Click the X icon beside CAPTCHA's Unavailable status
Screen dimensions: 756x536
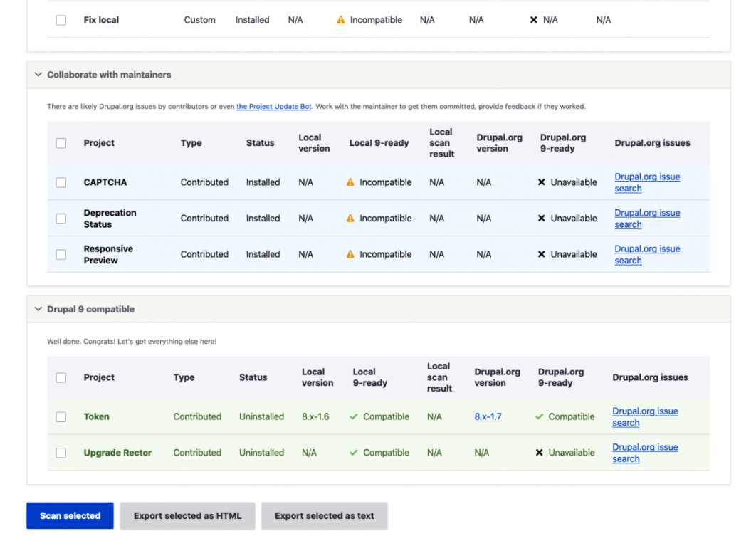(x=540, y=182)
